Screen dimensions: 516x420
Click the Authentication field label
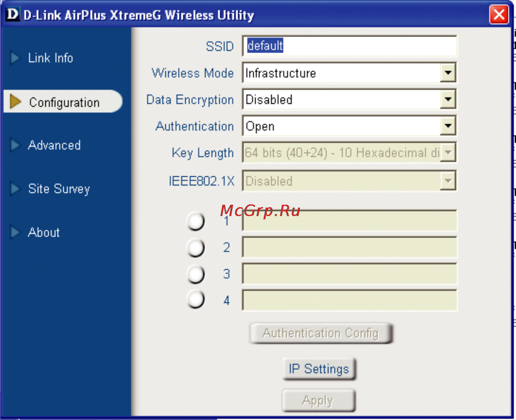[x=195, y=126]
